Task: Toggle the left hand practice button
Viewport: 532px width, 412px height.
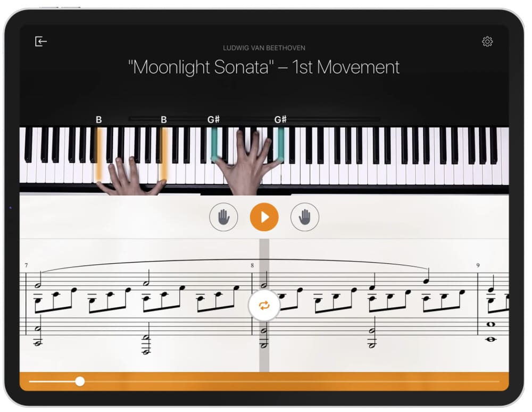Action: (x=223, y=217)
